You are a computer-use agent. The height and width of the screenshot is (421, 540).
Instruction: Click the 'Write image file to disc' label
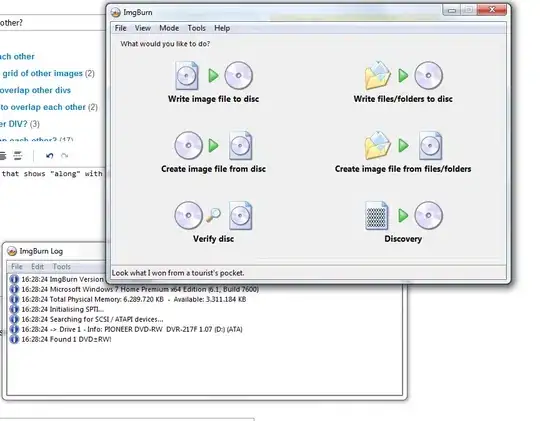(x=214, y=99)
